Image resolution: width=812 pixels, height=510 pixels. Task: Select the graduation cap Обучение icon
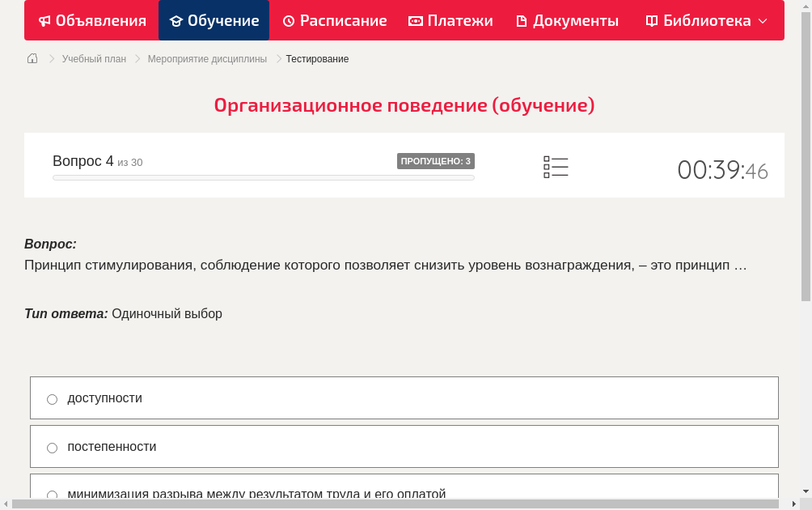tap(177, 20)
